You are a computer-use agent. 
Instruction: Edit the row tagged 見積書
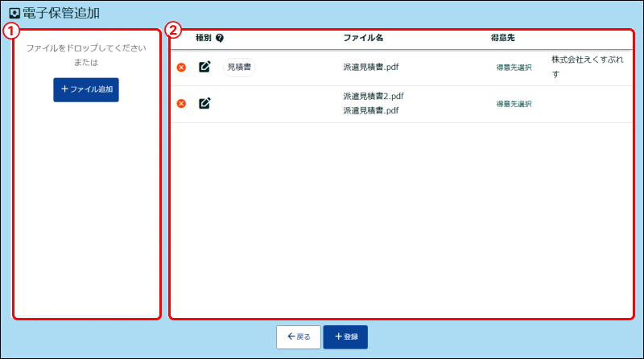coord(204,67)
